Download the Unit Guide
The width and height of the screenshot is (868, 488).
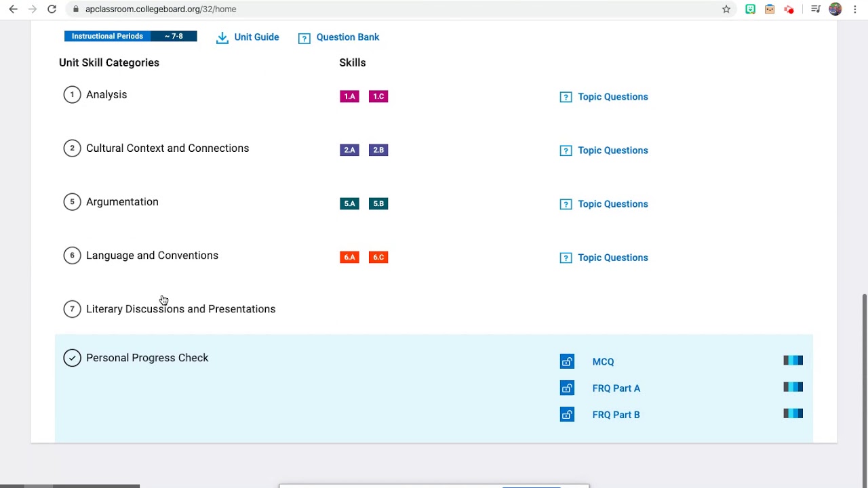248,37
